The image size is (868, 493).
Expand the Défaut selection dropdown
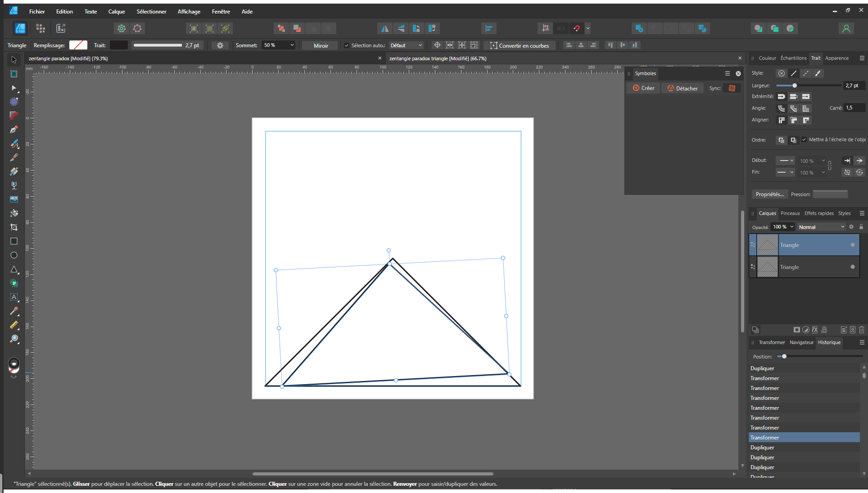pyautogui.click(x=407, y=45)
